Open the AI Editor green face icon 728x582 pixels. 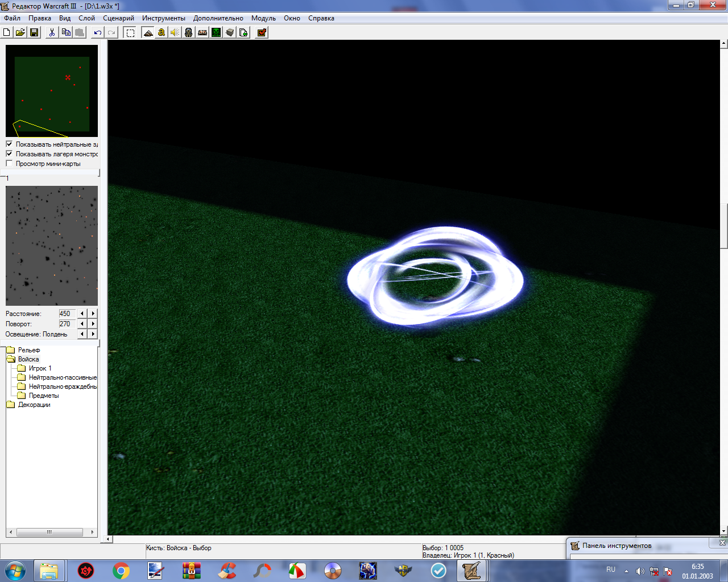coord(216,32)
